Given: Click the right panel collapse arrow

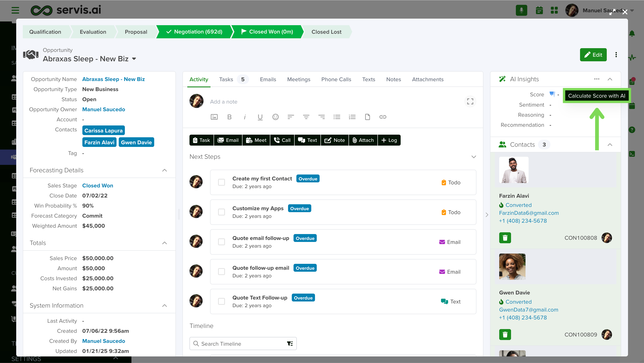Looking at the screenshot, I should (x=487, y=215).
